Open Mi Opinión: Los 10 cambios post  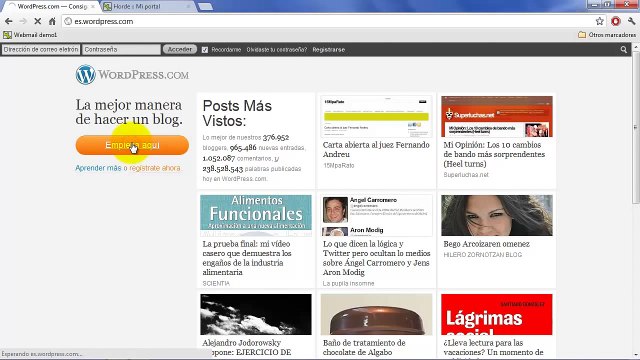(x=494, y=154)
